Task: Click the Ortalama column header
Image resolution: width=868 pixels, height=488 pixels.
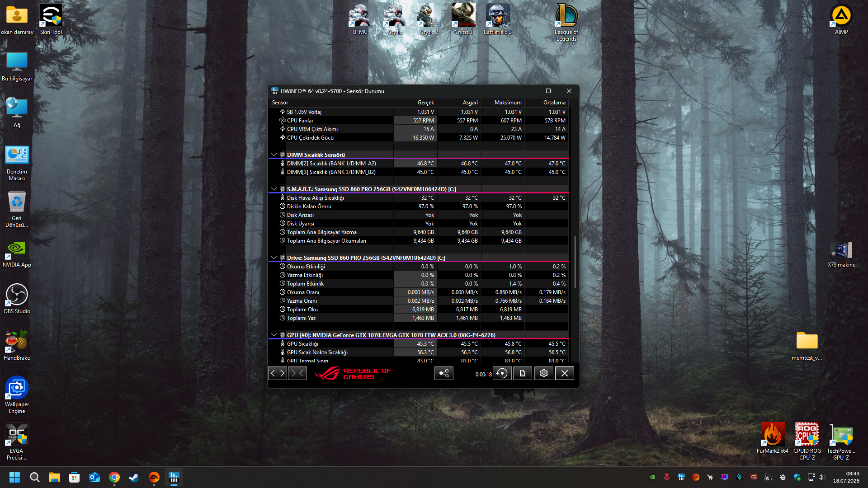Action: coord(547,103)
